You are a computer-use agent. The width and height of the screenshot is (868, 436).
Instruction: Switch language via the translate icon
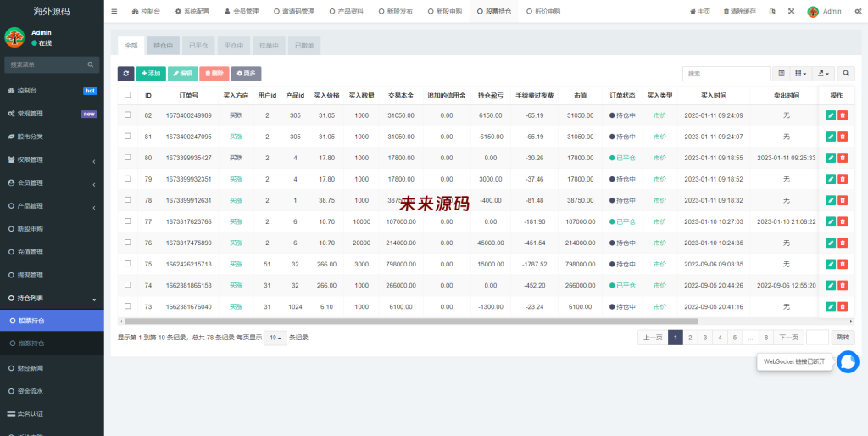click(772, 11)
